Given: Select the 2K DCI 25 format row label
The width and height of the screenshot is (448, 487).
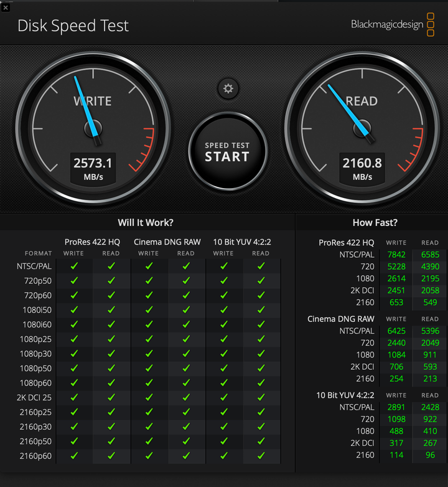Looking at the screenshot, I should tap(34, 397).
